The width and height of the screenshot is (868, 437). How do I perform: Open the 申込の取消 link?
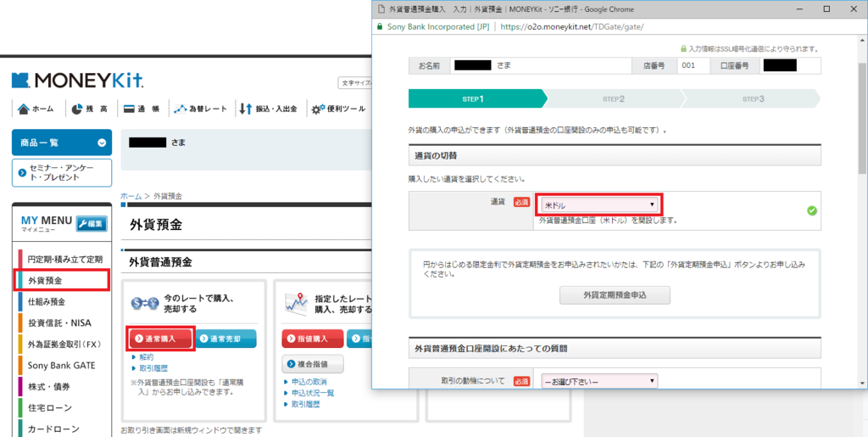309,382
